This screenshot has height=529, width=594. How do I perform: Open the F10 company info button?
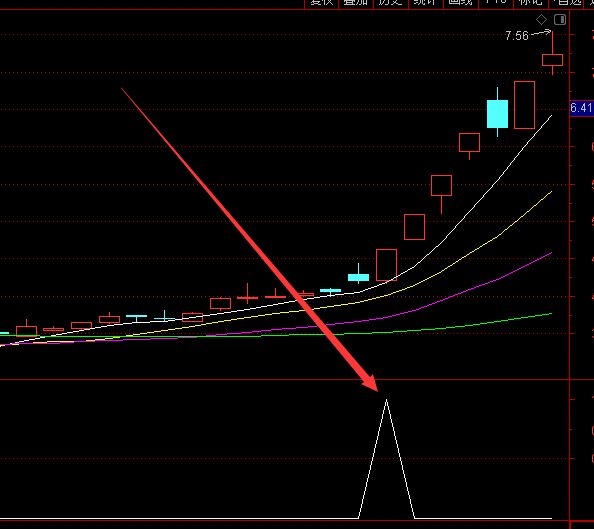496,2
